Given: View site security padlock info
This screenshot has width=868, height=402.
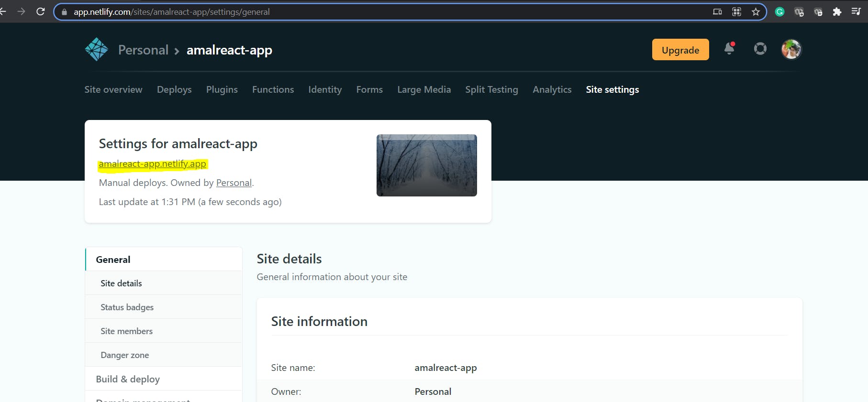Looking at the screenshot, I should 64,12.
